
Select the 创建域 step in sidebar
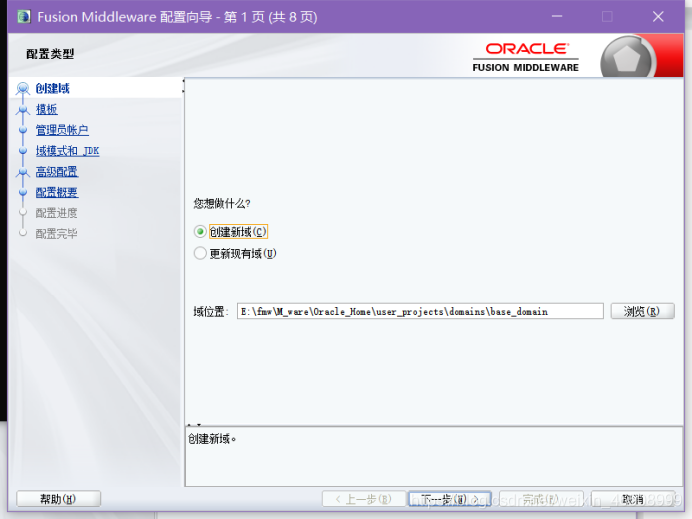point(53,88)
